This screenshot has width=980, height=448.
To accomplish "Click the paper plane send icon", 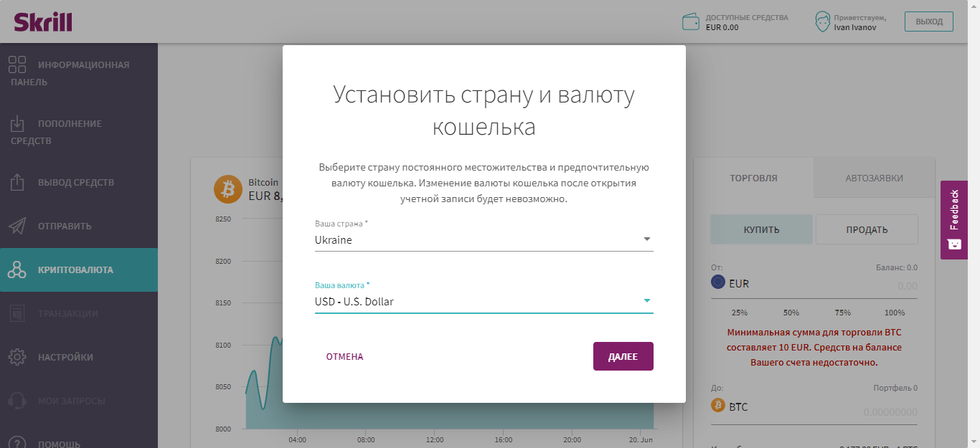I will point(17,226).
